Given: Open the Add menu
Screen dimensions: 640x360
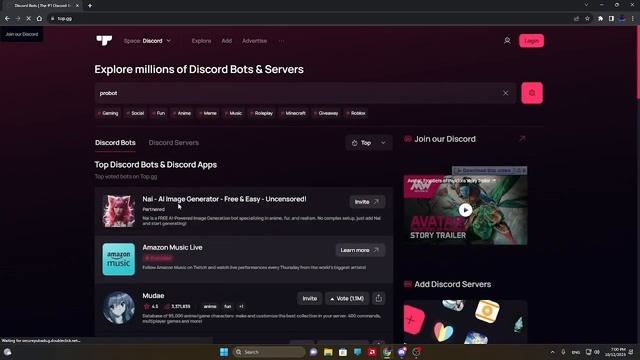Looking at the screenshot, I should (x=227, y=41).
